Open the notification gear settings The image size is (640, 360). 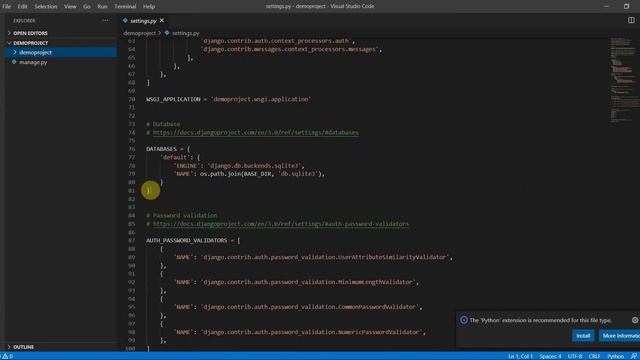tap(635, 320)
